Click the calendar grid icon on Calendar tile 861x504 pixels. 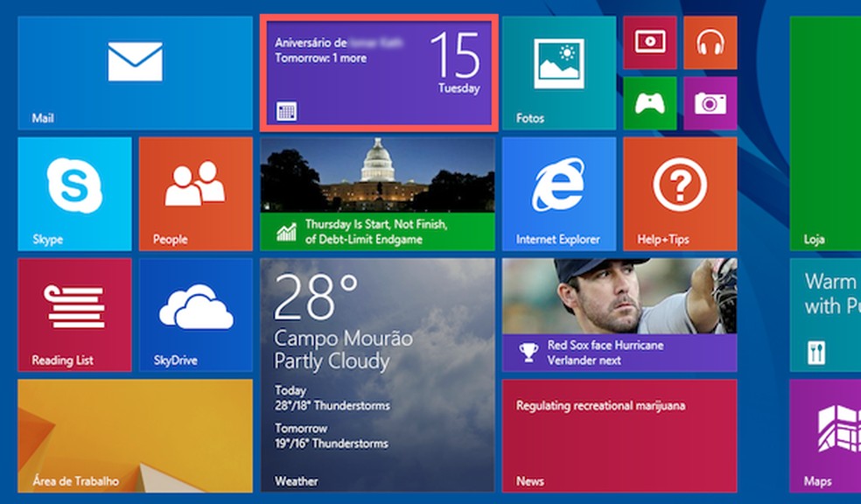tap(286, 111)
